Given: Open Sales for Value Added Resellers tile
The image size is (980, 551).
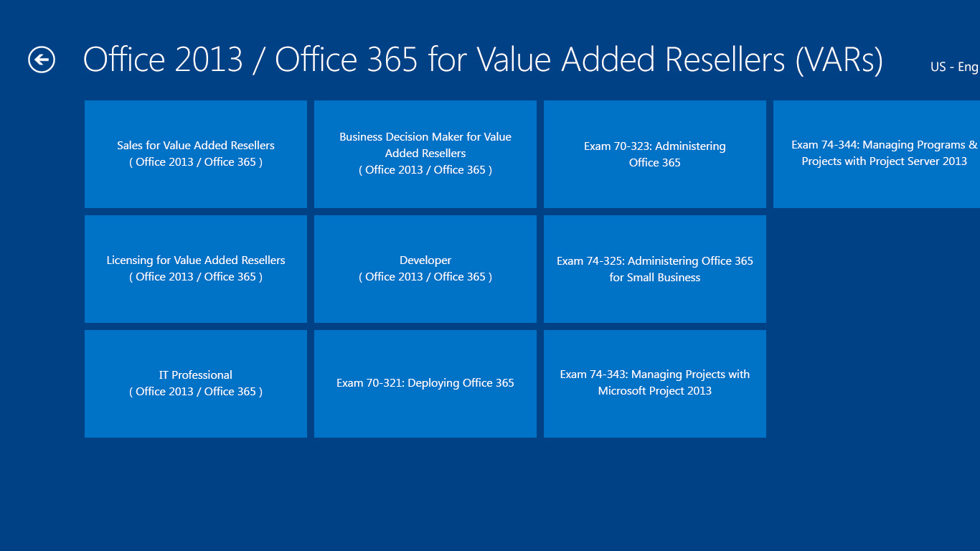Looking at the screenshot, I should (x=196, y=154).
